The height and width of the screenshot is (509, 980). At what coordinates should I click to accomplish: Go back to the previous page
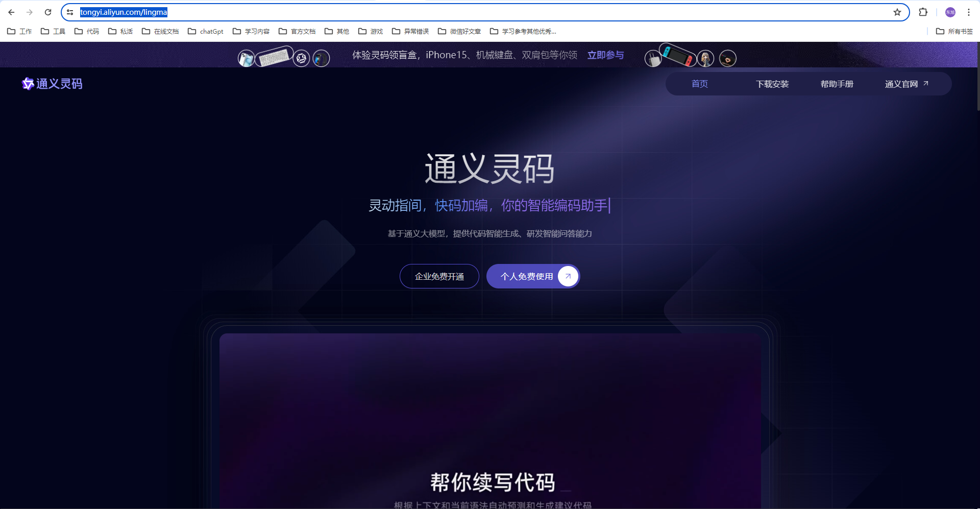11,12
